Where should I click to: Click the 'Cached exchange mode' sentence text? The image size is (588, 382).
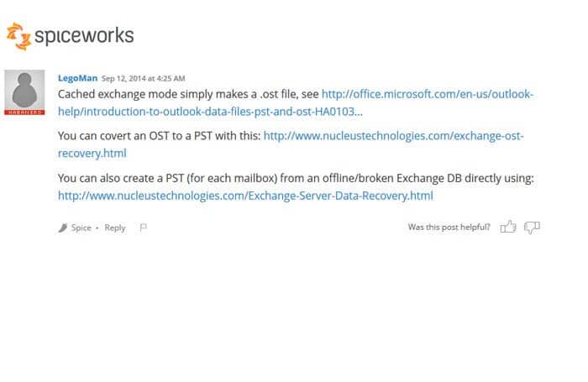[x=188, y=94]
